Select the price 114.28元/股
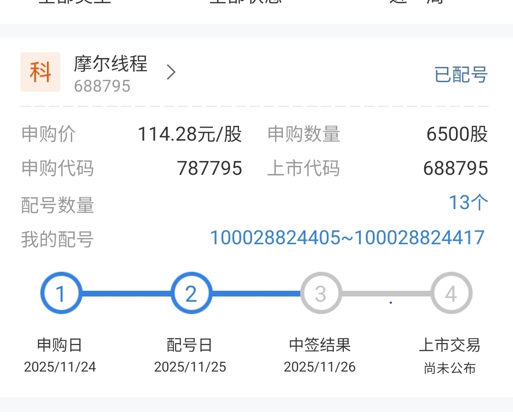This screenshot has height=420, width=513. pos(190,134)
